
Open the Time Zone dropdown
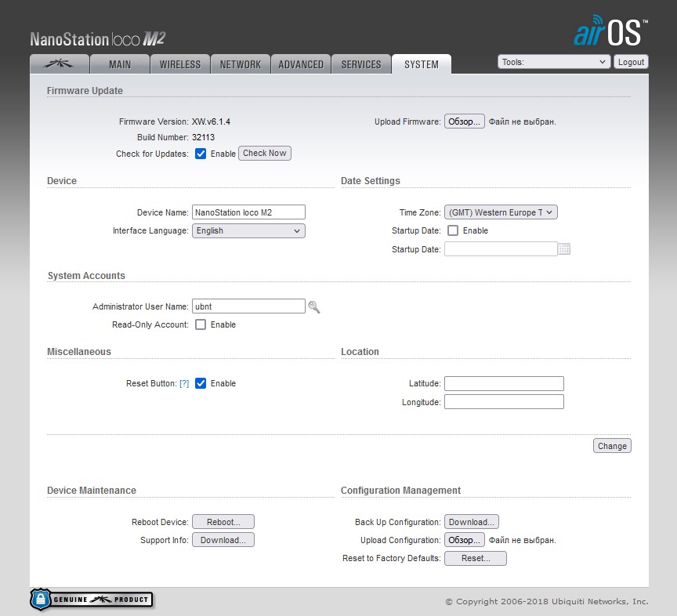501,212
